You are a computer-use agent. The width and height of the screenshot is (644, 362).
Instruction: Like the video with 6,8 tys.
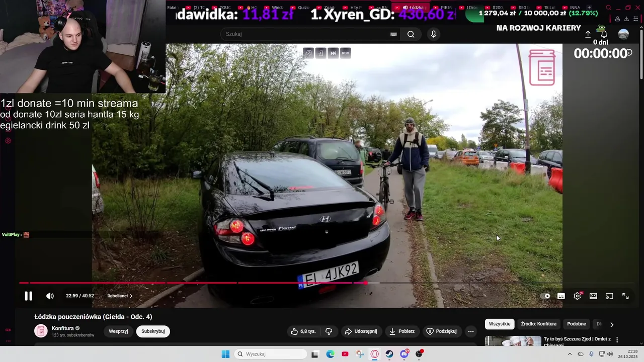[x=303, y=331]
